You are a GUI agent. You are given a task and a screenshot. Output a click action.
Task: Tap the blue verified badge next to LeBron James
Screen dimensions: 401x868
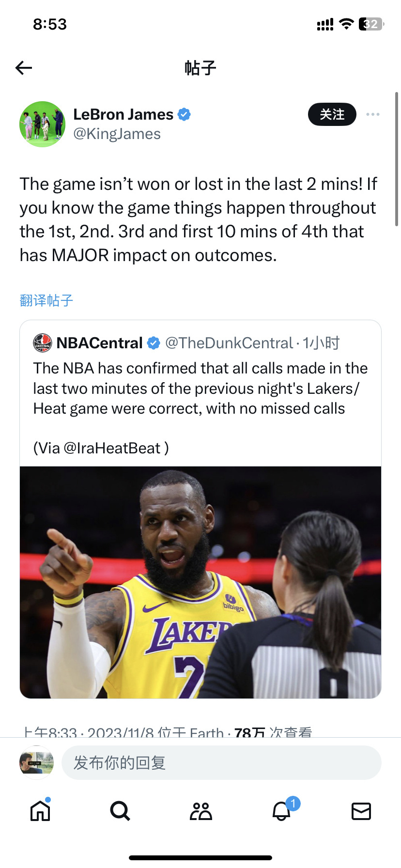pyautogui.click(x=184, y=114)
